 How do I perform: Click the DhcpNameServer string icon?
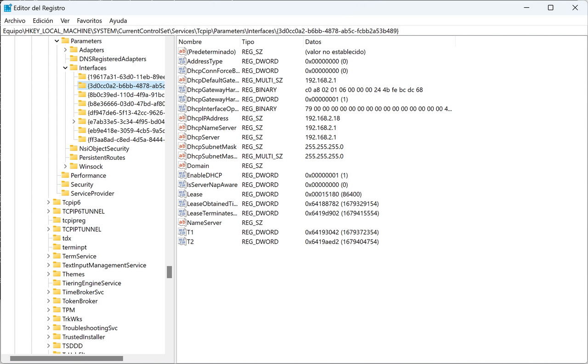182,128
